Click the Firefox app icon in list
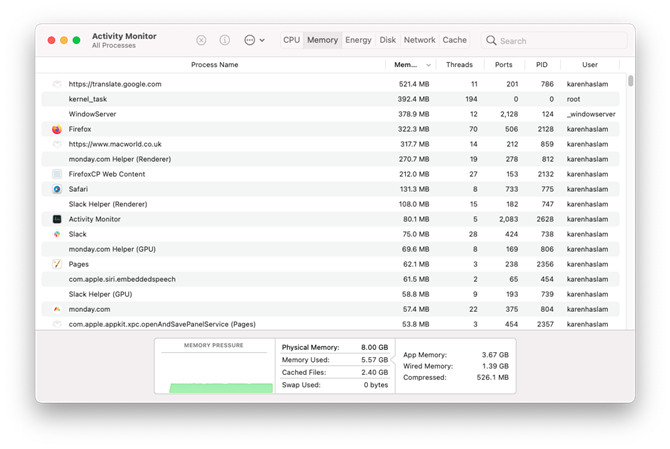 (57, 129)
